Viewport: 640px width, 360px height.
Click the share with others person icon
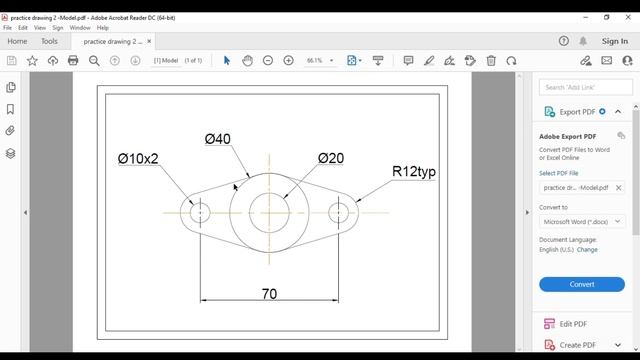pos(627,61)
